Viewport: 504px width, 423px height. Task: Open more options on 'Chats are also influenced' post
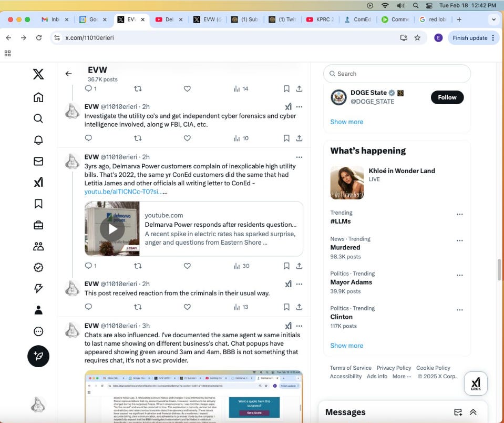coord(299,326)
